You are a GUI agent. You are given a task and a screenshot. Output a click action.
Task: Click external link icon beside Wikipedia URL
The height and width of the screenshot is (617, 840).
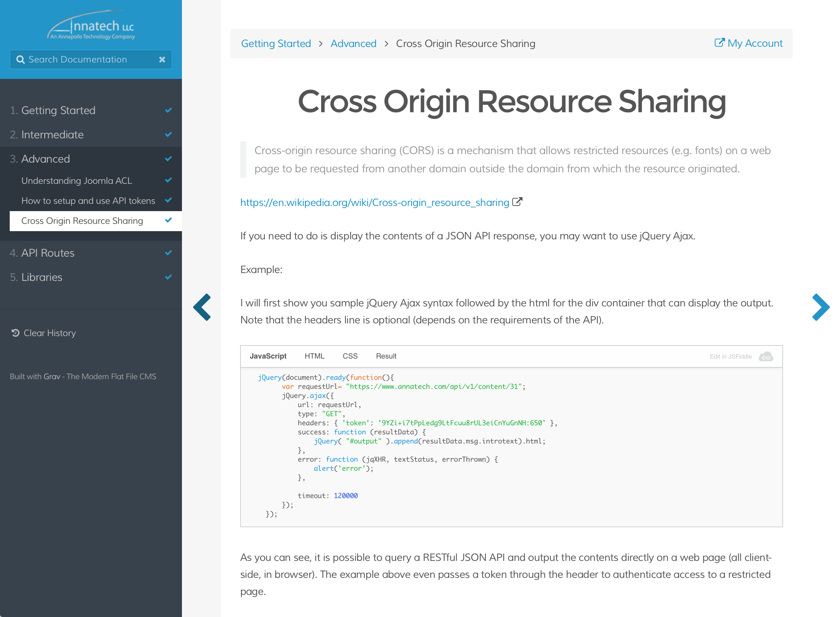click(x=517, y=202)
